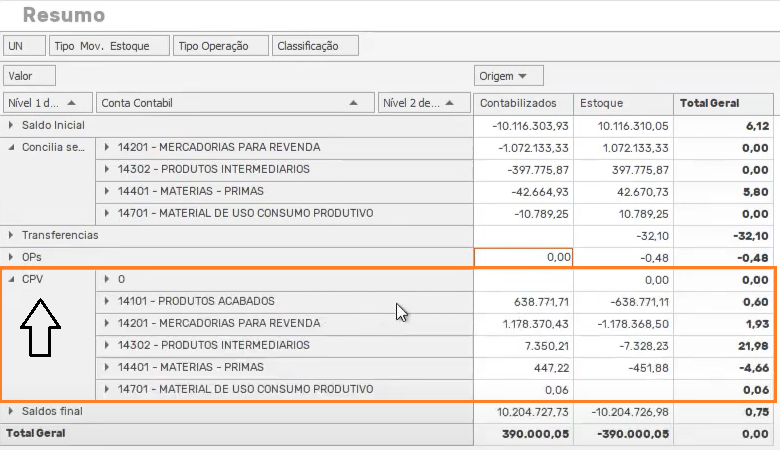Collapse the CPV row group

(12, 279)
